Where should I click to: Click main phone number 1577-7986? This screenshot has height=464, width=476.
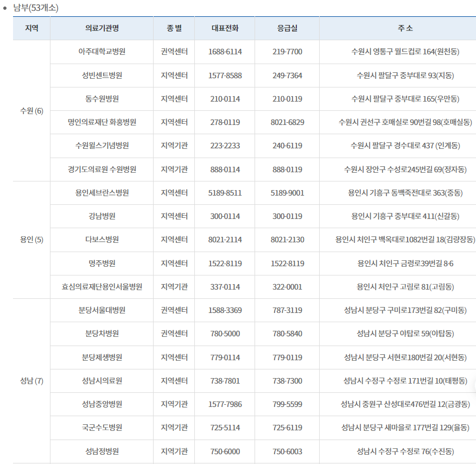click(225, 404)
